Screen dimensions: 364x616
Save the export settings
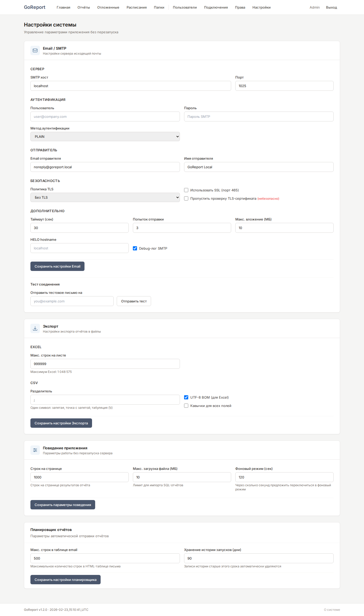61,423
